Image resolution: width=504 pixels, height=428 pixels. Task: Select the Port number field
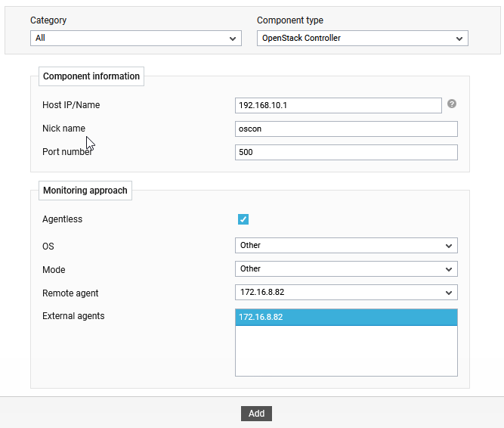(x=346, y=153)
